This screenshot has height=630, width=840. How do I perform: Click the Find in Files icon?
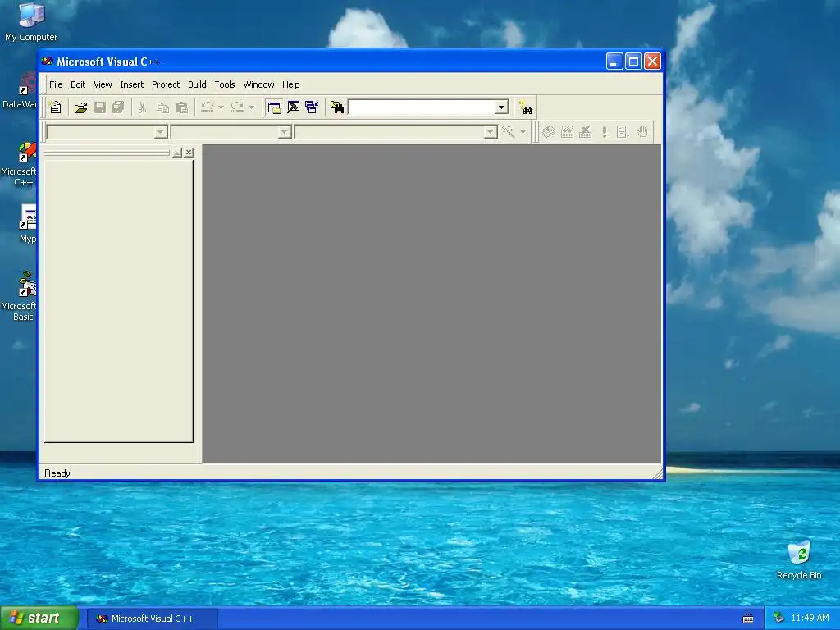pyautogui.click(x=337, y=107)
